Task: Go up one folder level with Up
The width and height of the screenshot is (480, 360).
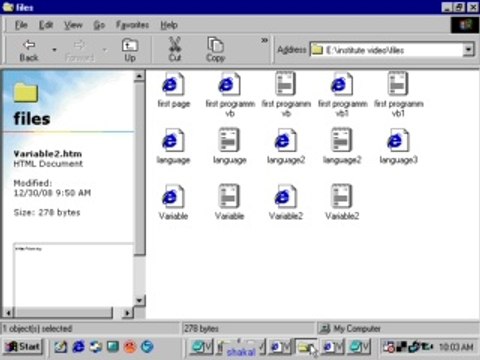Action: pyautogui.click(x=130, y=50)
